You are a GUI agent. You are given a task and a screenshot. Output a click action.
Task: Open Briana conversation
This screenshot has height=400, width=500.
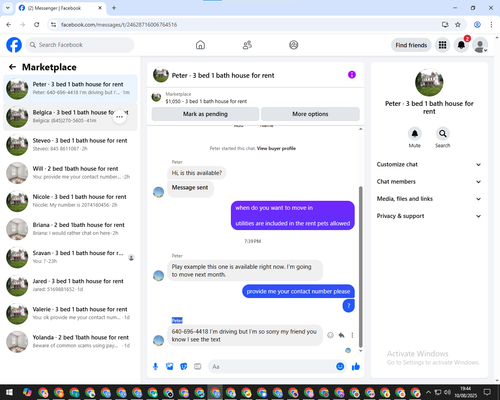[x=70, y=229]
